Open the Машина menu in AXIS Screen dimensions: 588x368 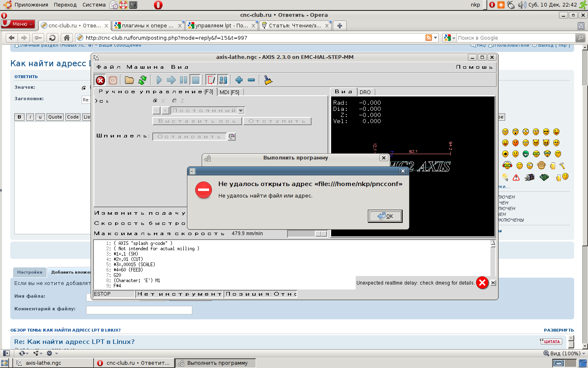[x=145, y=67]
